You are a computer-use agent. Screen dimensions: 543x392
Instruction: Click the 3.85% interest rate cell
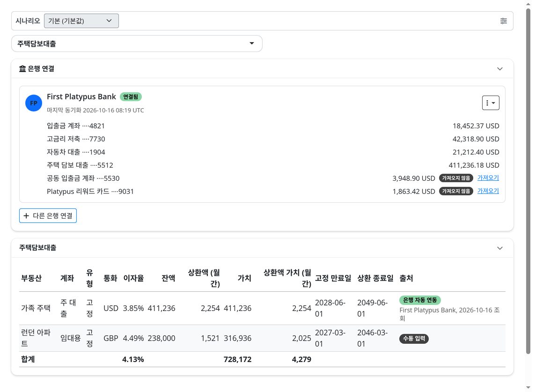coord(133,308)
